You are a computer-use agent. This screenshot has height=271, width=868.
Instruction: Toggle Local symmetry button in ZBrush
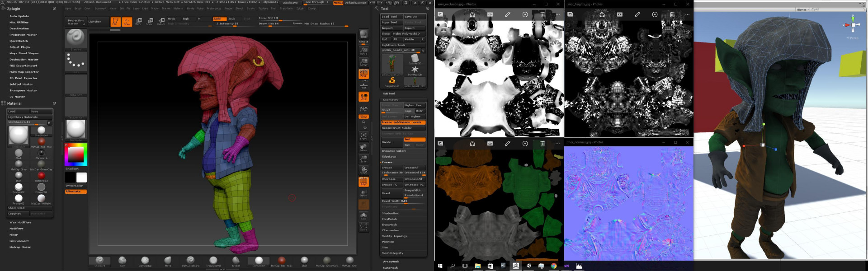pos(363,97)
